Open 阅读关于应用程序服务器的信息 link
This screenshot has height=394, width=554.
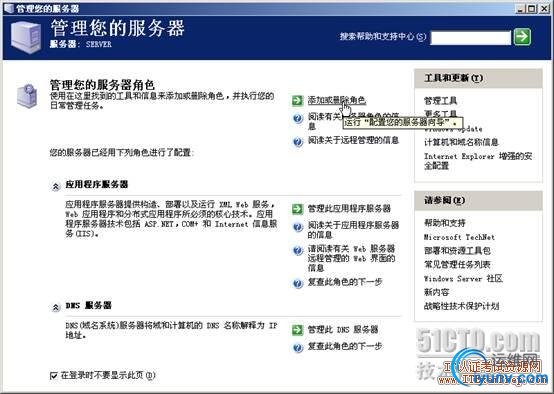(x=353, y=230)
